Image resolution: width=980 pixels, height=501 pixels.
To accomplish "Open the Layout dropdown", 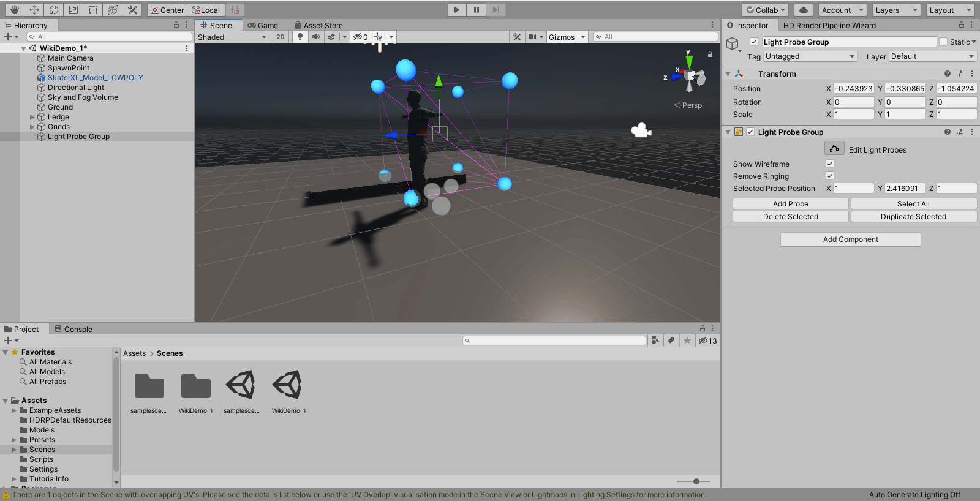I will click(x=950, y=10).
